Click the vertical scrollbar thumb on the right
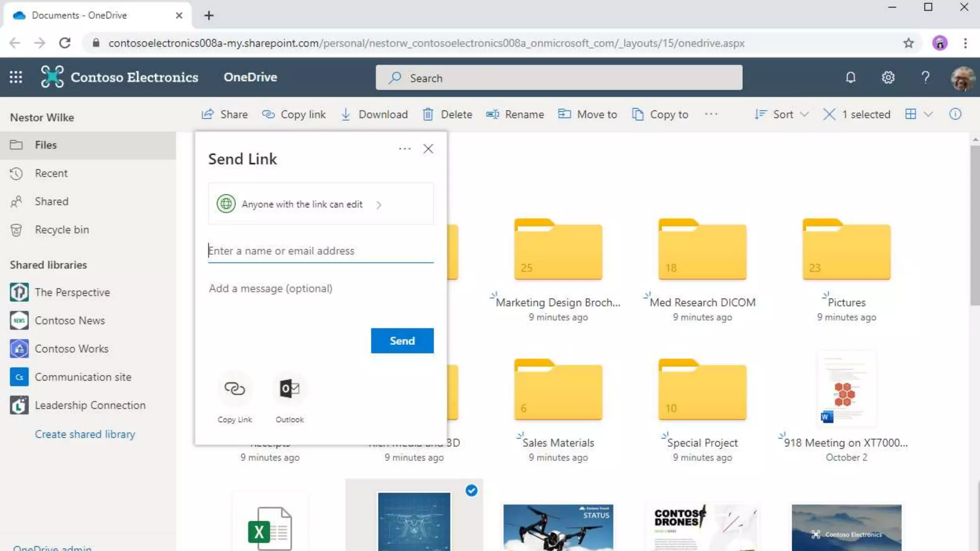Viewport: 980px width, 551px height. (x=975, y=225)
